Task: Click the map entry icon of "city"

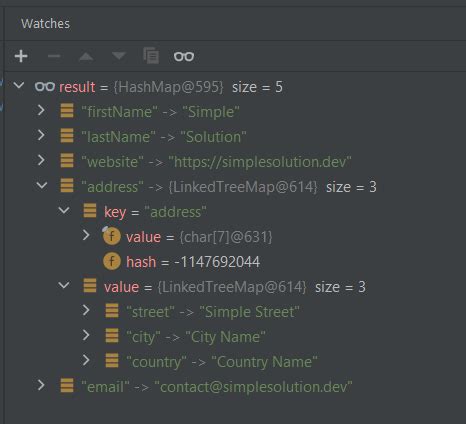Action: tap(112, 336)
